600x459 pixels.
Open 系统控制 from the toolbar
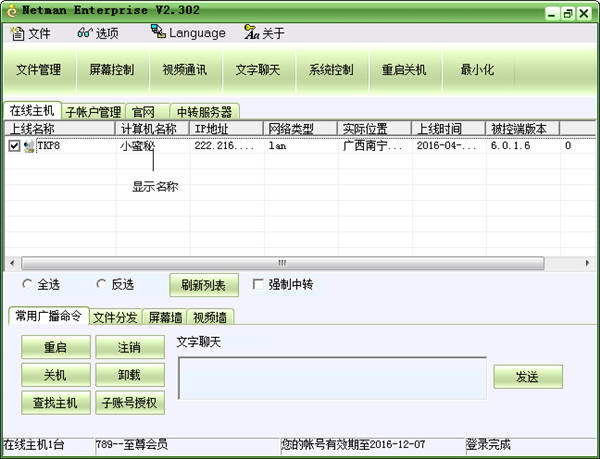pos(331,70)
